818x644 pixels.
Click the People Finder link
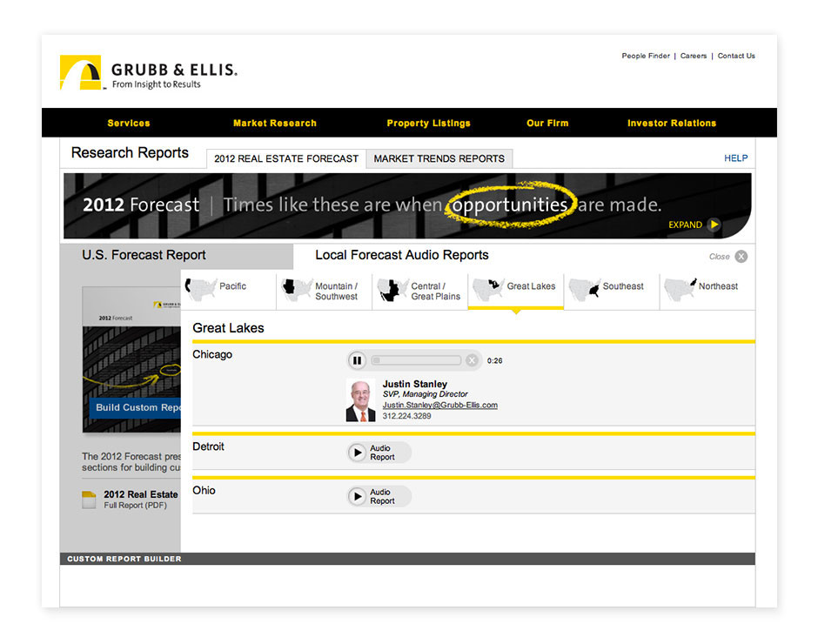click(x=646, y=56)
